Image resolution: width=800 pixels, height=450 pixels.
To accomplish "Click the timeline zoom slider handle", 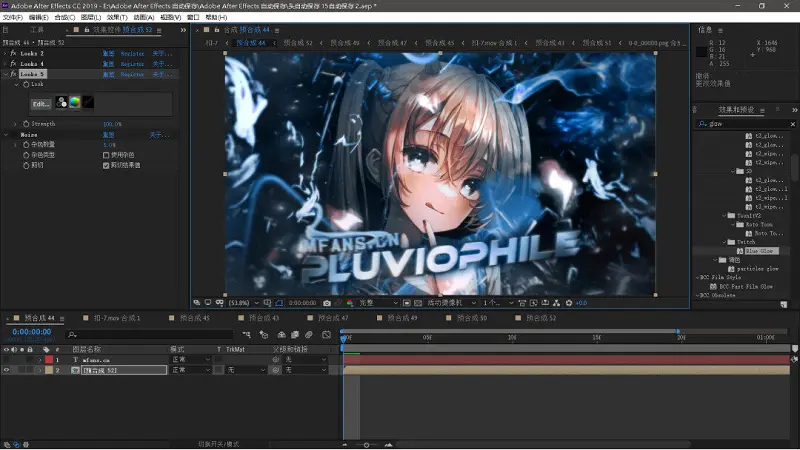I will [x=366, y=445].
